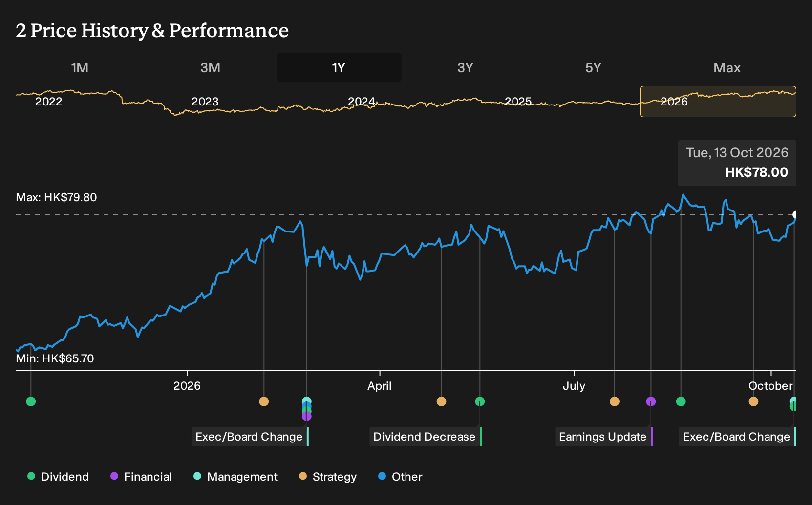Click green Dividend marker right of Earnings Update marker
The image size is (812, 505).
click(681, 401)
